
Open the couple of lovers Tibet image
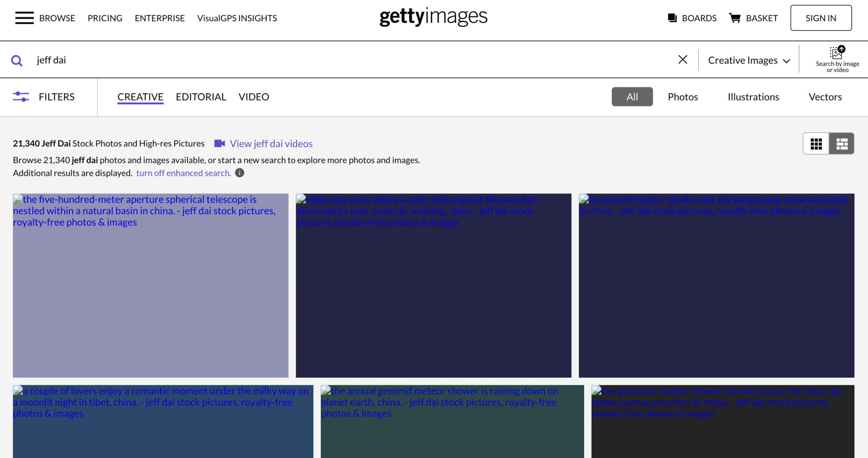pos(163,422)
